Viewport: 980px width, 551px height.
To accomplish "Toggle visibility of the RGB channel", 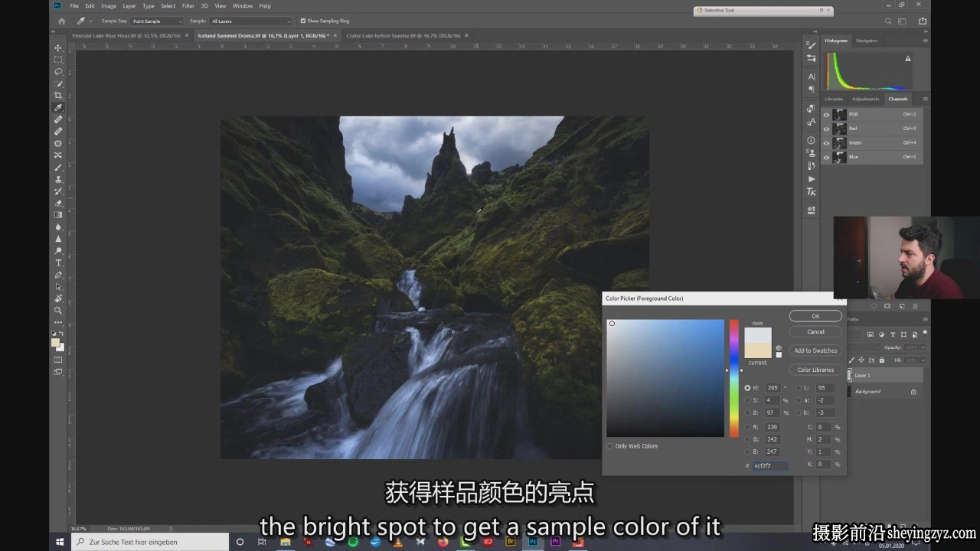I will point(826,114).
